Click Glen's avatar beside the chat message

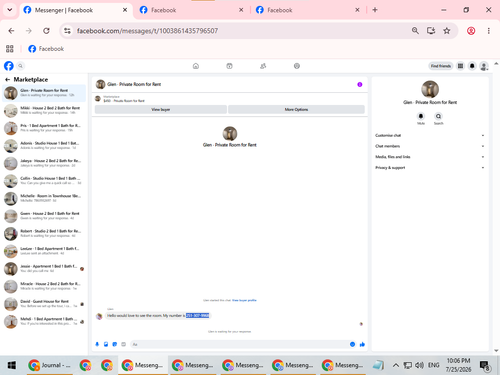(99, 316)
